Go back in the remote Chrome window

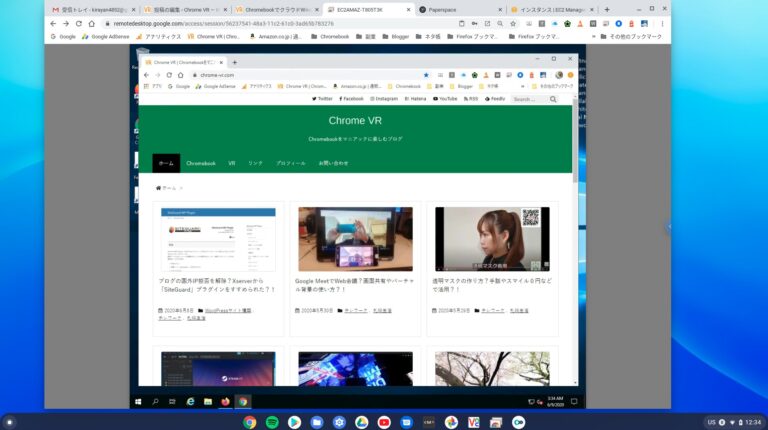pyautogui.click(x=146, y=75)
